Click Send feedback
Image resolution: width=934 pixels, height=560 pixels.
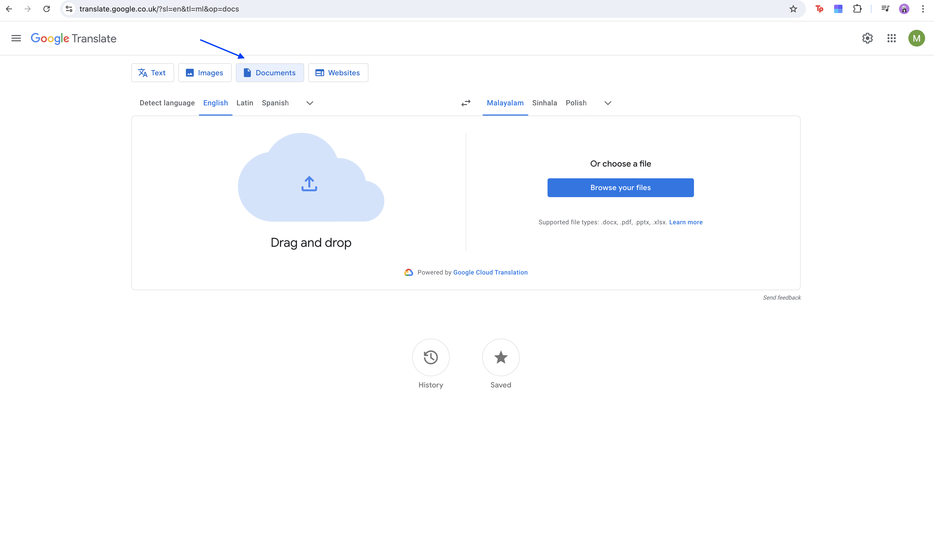[x=782, y=298]
